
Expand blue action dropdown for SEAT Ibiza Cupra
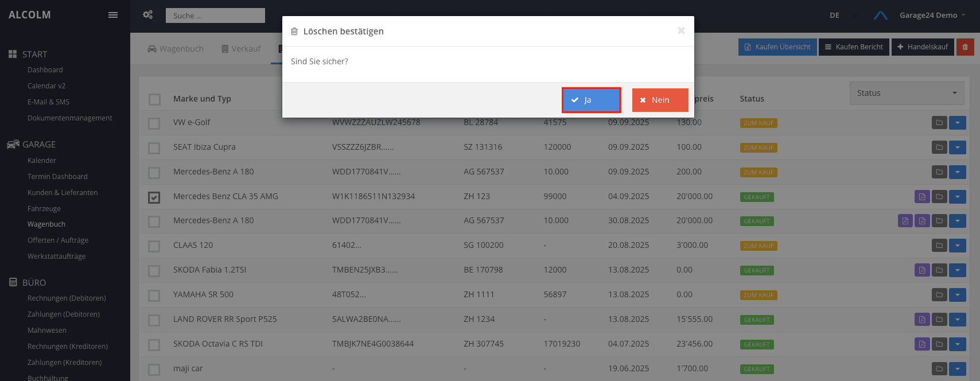[x=958, y=147]
